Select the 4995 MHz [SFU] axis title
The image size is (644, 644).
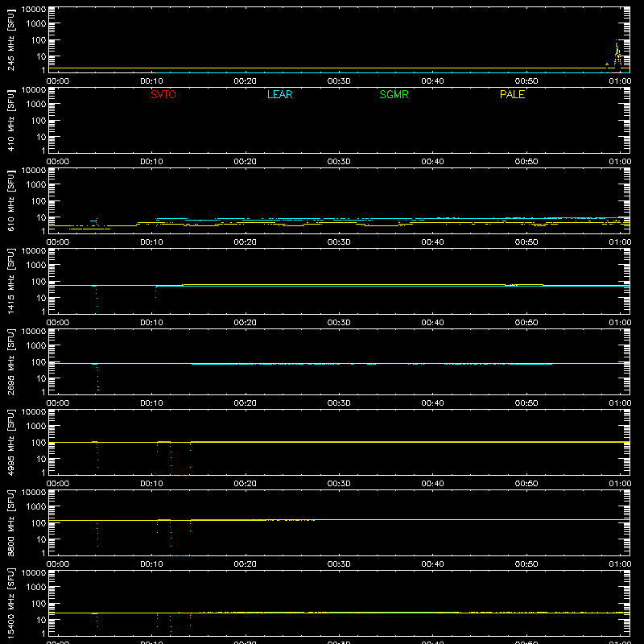pyautogui.click(x=11, y=442)
